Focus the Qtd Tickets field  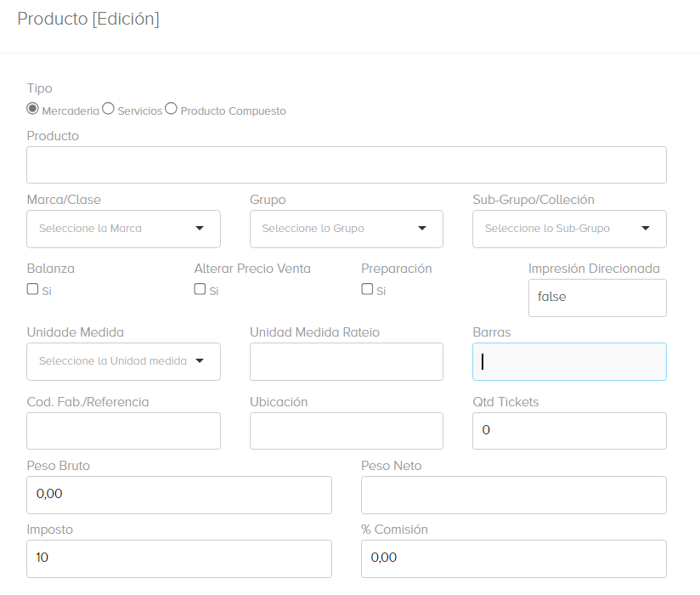(x=569, y=431)
